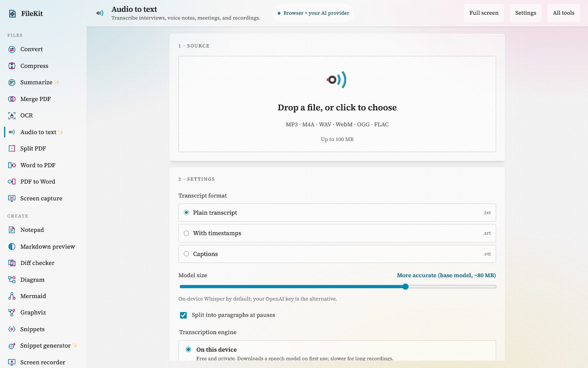This screenshot has width=588, height=368.
Task: Open the Split PDF icon
Action: pyautogui.click(x=12, y=149)
